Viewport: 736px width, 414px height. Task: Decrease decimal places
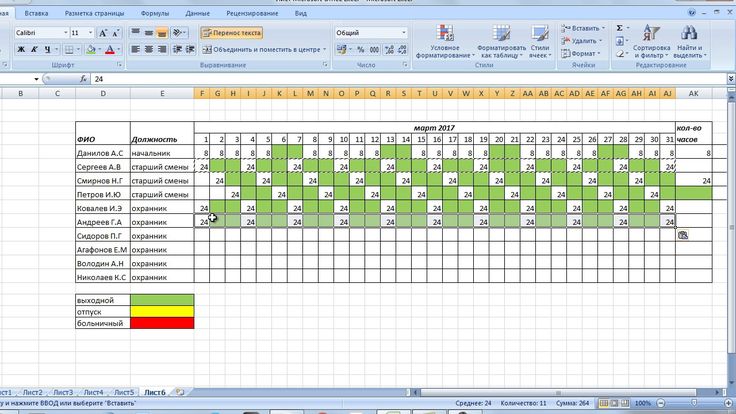[402, 49]
